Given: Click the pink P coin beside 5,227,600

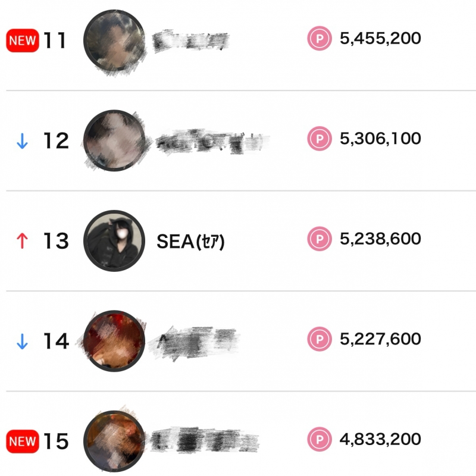Looking at the screenshot, I should click(319, 339).
